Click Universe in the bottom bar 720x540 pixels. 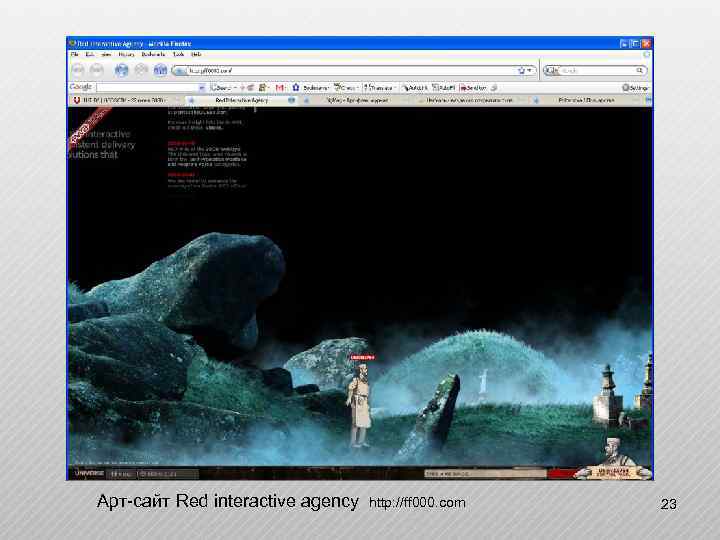89,473
